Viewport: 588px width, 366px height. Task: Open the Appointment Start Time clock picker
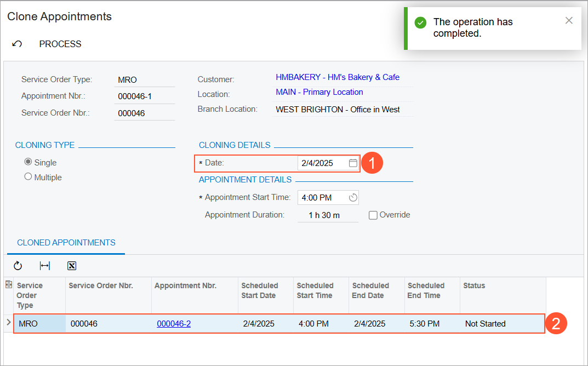point(353,198)
